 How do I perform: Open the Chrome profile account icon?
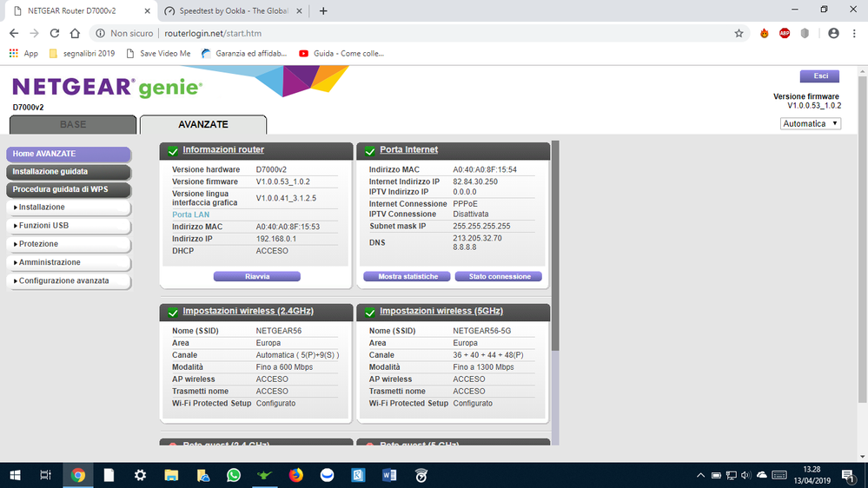[833, 33]
